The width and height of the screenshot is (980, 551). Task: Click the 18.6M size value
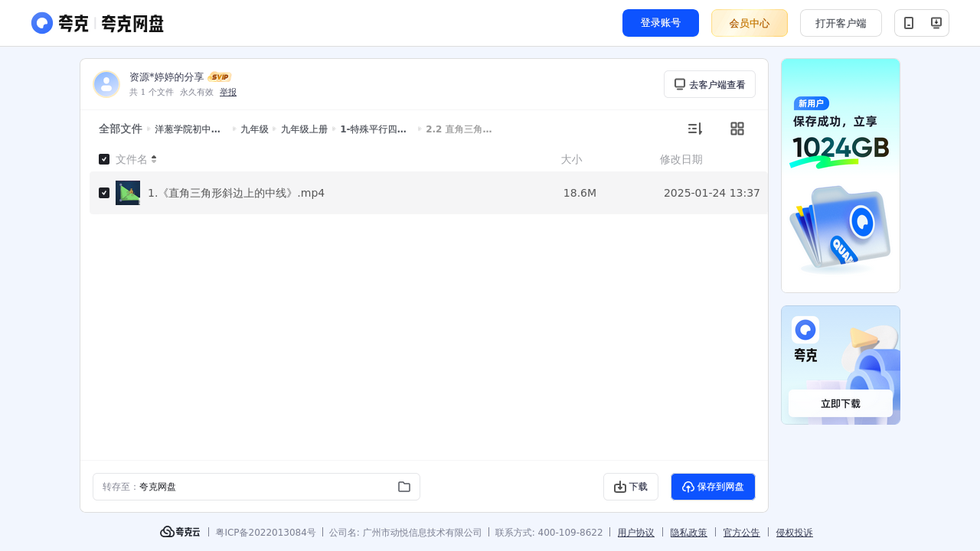tap(580, 193)
